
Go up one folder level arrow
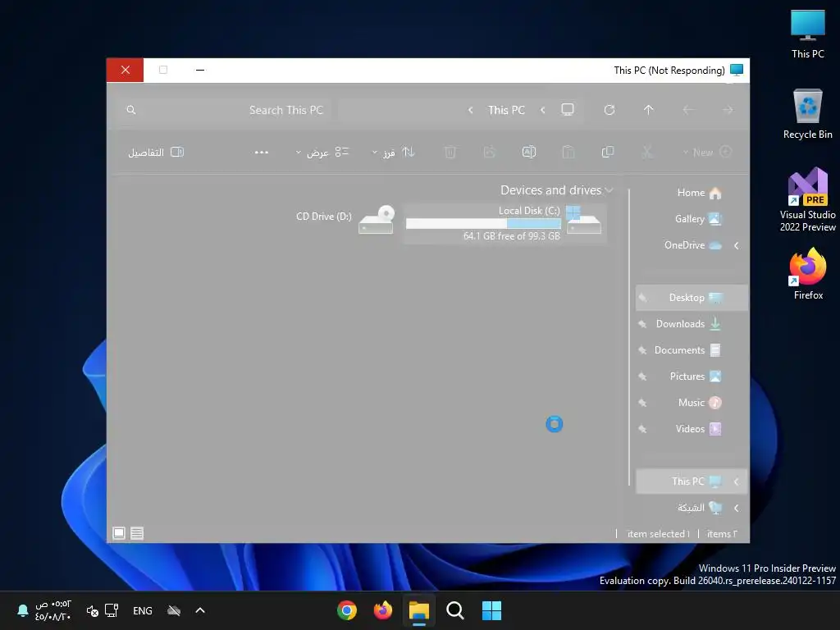[x=648, y=110]
